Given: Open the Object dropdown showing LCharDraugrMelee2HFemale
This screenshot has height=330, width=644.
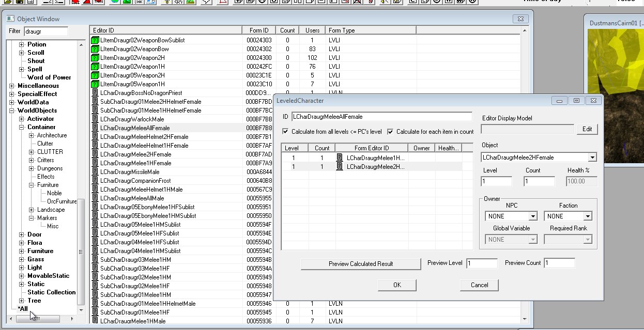Looking at the screenshot, I should point(592,158).
